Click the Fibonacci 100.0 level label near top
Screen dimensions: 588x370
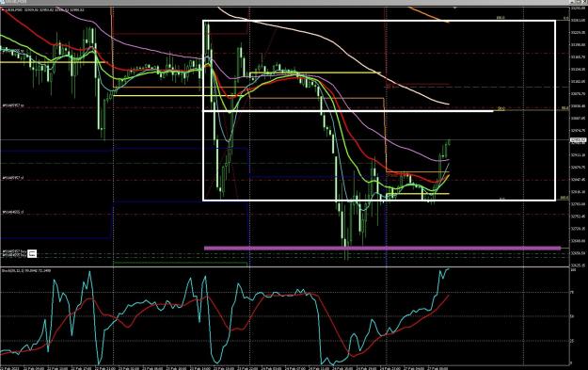coord(501,18)
